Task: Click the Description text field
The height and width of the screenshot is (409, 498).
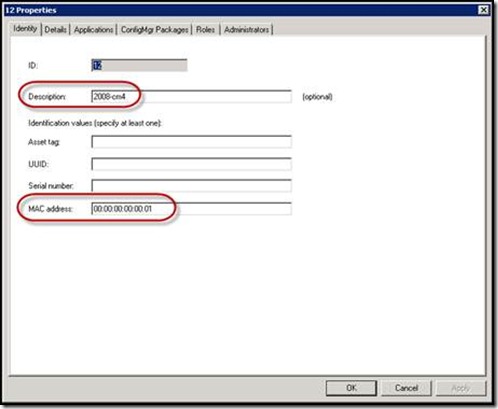Action: click(191, 97)
